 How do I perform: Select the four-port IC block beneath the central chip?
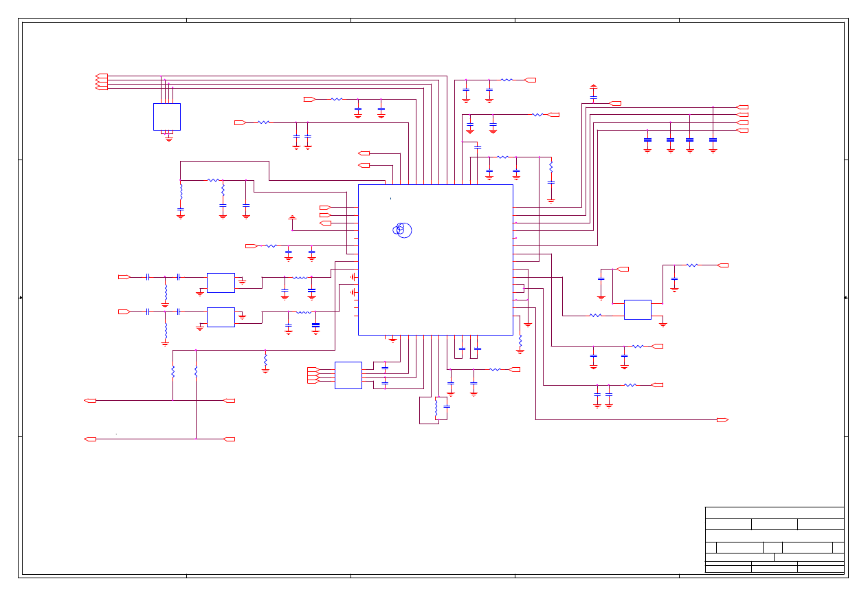pos(348,375)
